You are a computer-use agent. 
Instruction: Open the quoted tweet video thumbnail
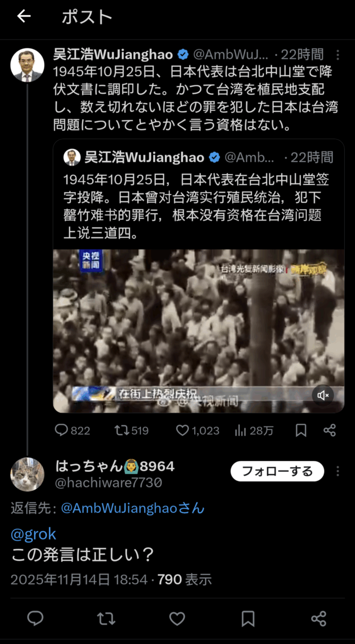[x=198, y=331]
